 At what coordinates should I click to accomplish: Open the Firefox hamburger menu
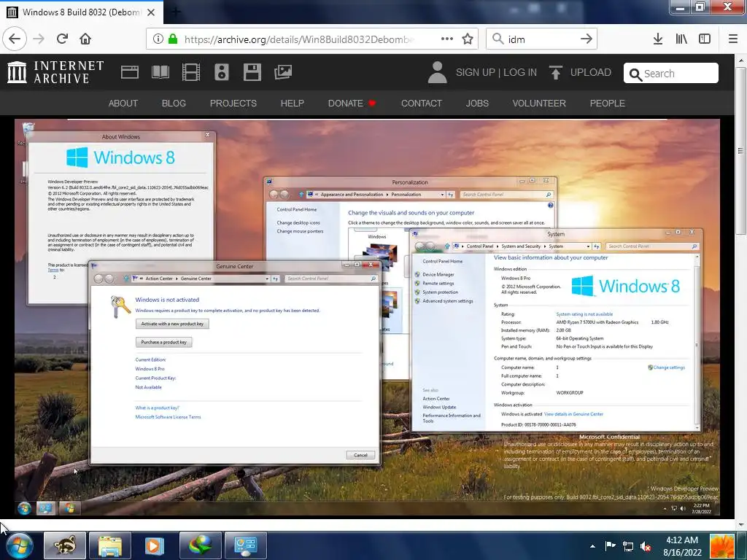(733, 39)
